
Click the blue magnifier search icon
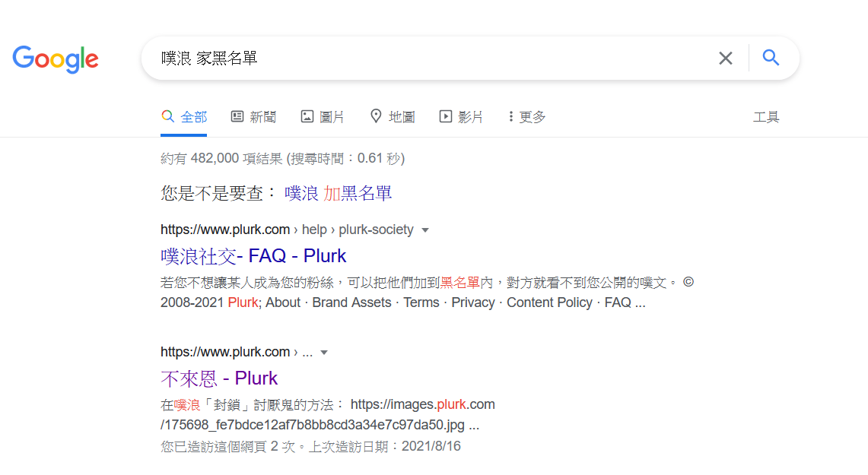[x=771, y=58]
